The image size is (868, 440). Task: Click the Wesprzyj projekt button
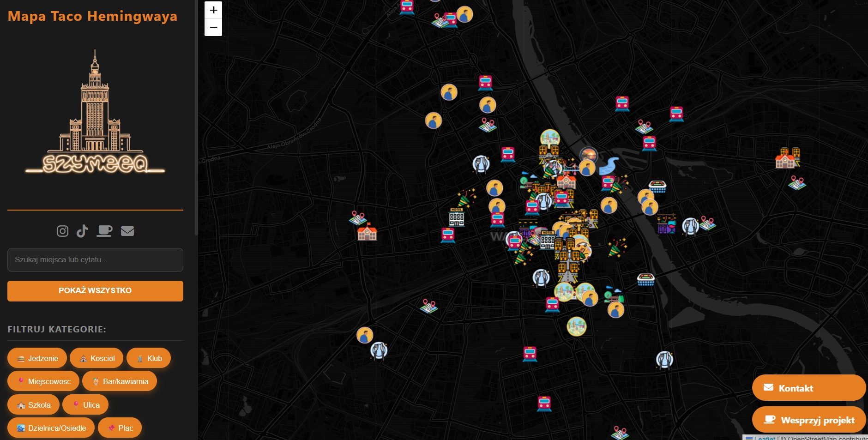808,420
